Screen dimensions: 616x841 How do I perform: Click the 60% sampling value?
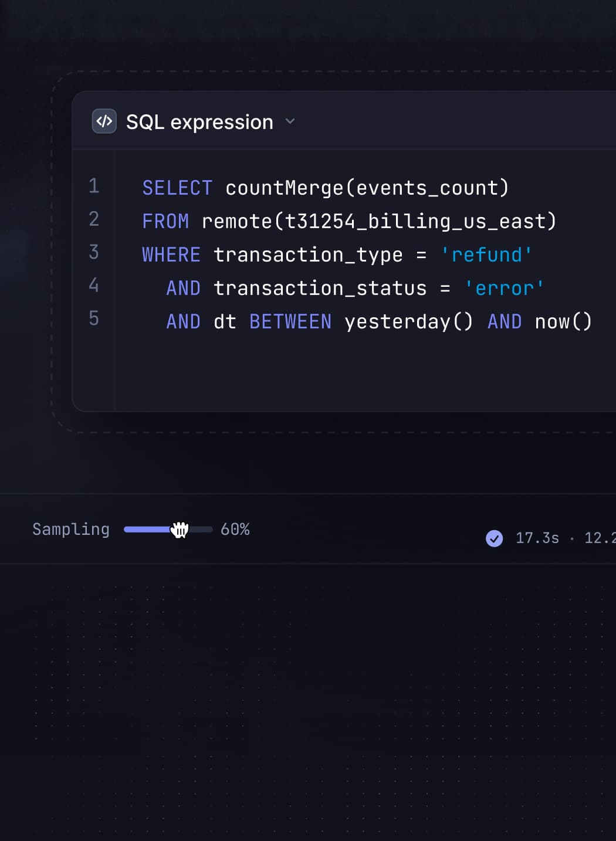point(235,529)
